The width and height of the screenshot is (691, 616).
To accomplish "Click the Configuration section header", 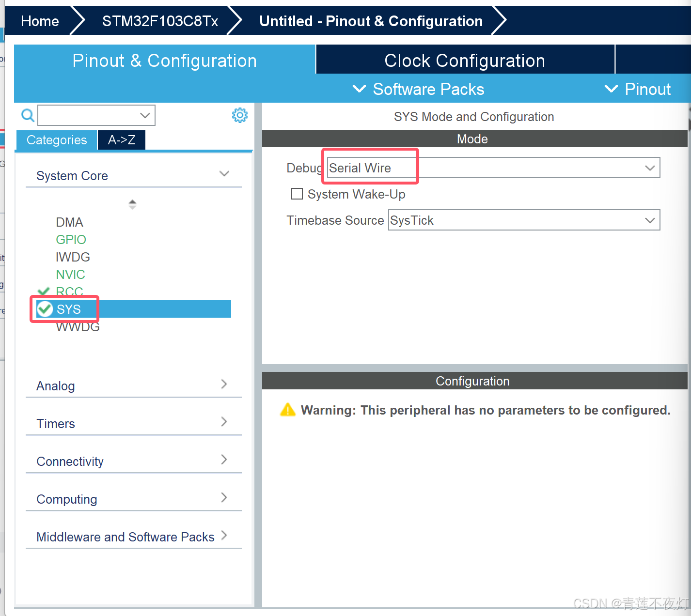I will click(x=474, y=381).
